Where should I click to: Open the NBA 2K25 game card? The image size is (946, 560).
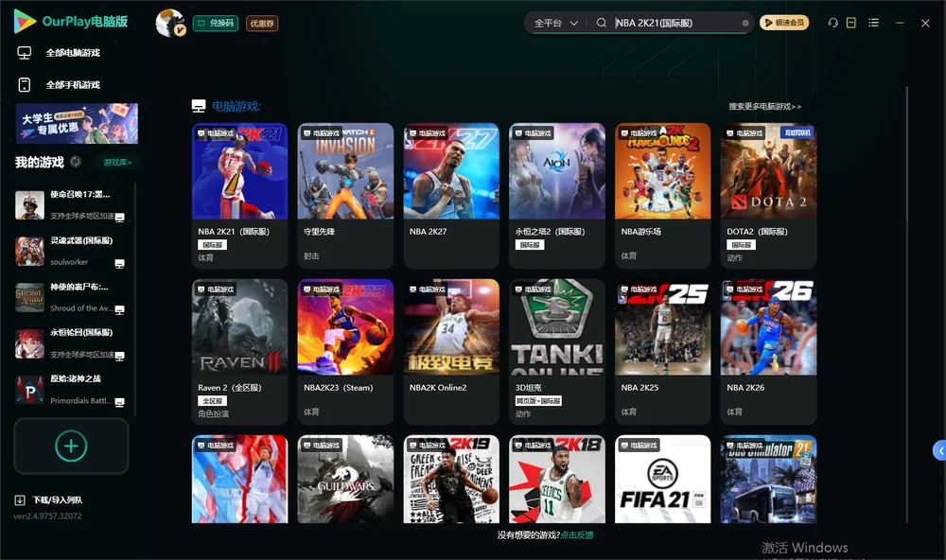662,352
